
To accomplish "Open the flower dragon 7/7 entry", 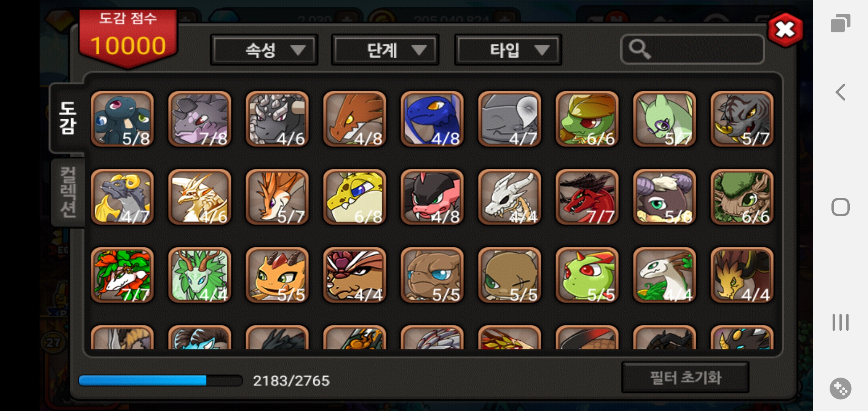I will [x=122, y=275].
